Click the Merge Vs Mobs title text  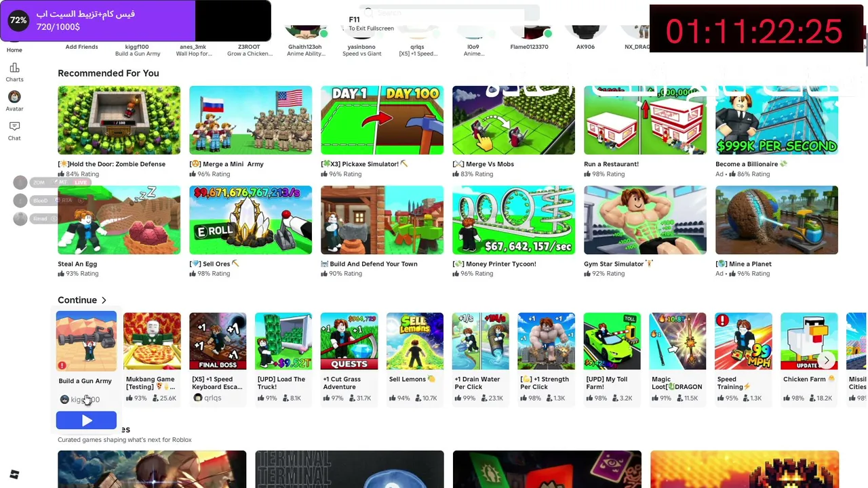coord(483,164)
